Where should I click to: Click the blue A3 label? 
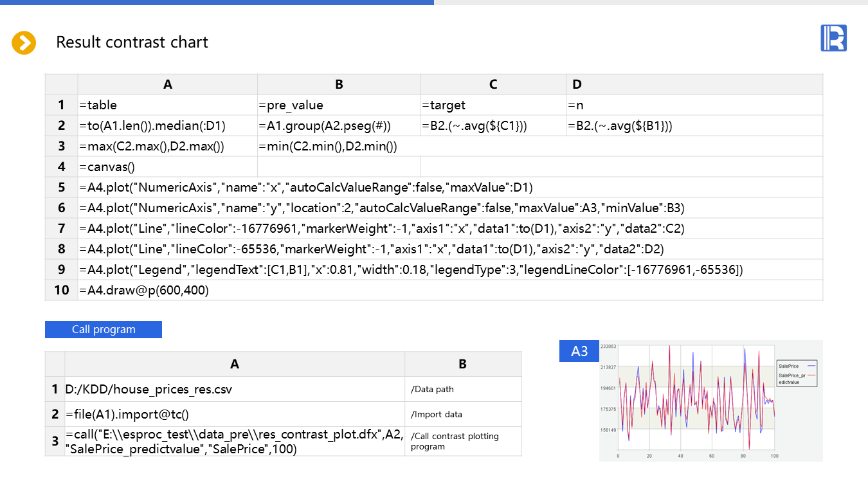pos(579,351)
